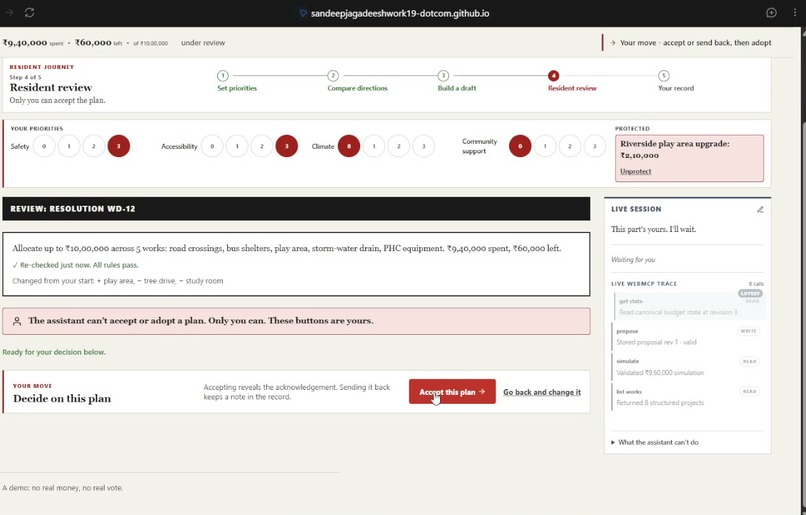Select Safety priority level 3
Image resolution: width=806 pixels, height=515 pixels.
119,146
